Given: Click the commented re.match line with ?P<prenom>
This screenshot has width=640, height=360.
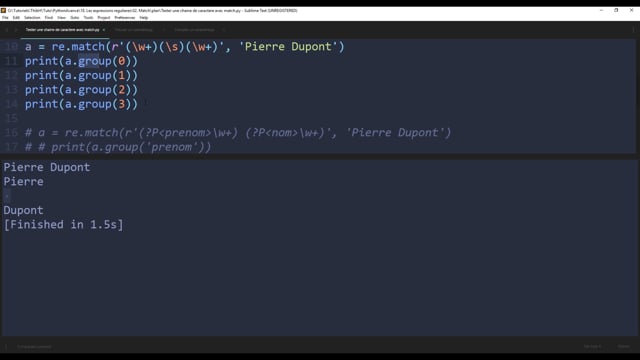Looking at the screenshot, I should [x=238, y=133].
